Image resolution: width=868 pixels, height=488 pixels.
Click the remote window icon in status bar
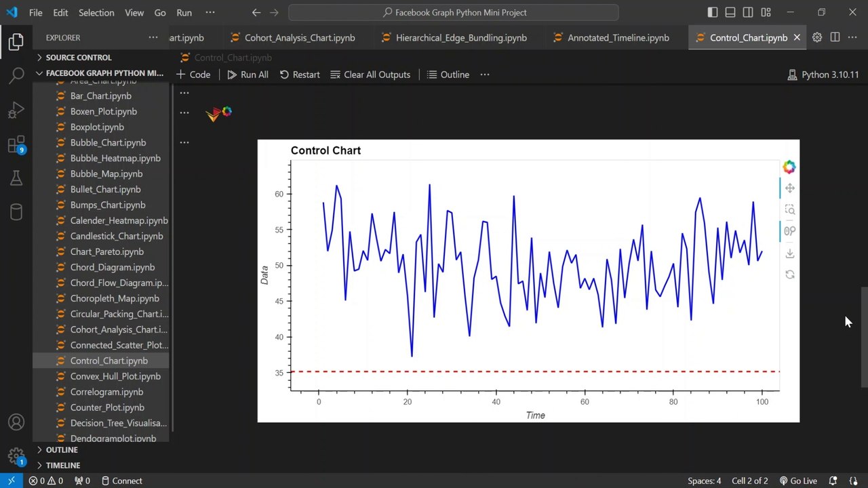coord(11,481)
